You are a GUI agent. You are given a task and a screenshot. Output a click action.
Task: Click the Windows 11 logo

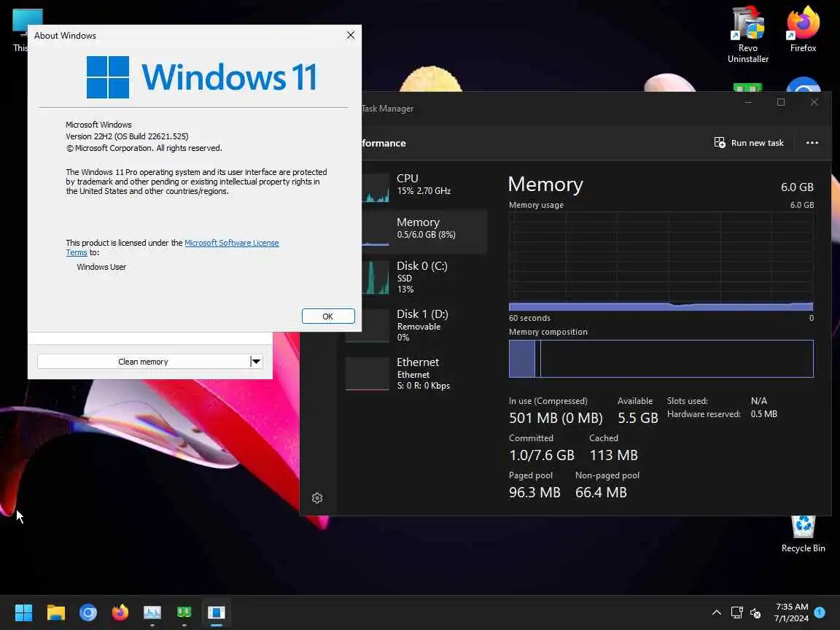pos(202,77)
